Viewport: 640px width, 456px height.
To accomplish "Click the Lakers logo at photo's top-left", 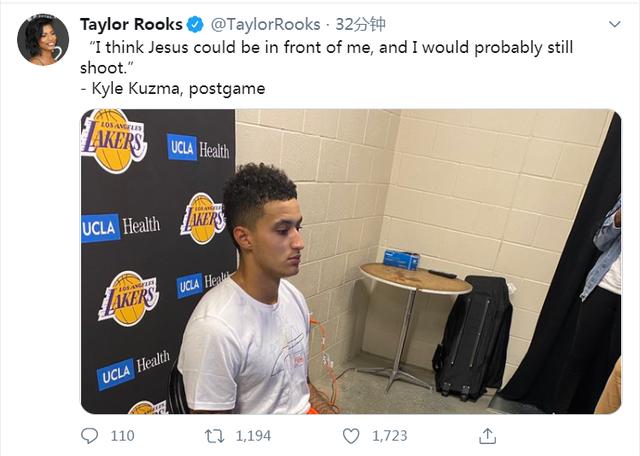I will 114,140.
